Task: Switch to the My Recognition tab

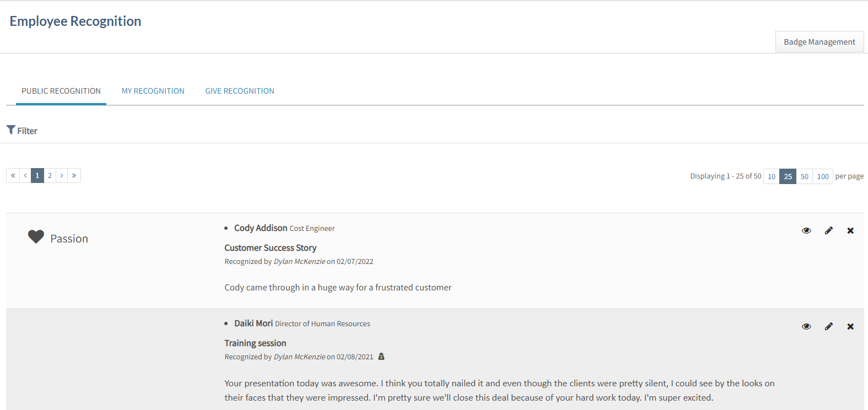Action: (x=153, y=91)
